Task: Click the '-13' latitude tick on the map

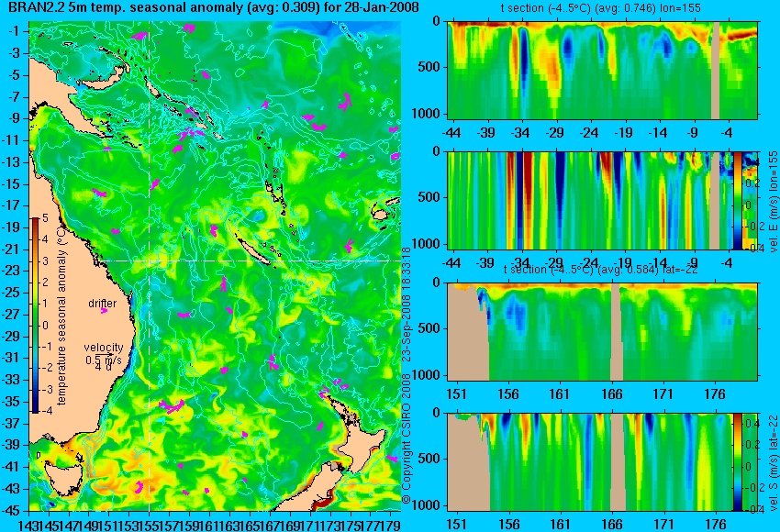Action: click(x=11, y=162)
